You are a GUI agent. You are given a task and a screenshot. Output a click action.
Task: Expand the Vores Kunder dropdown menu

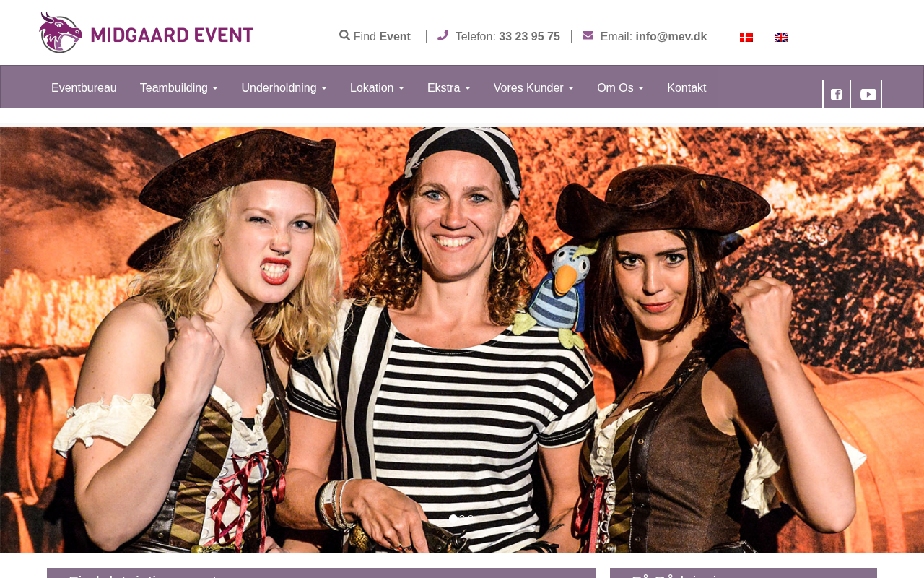(x=533, y=88)
